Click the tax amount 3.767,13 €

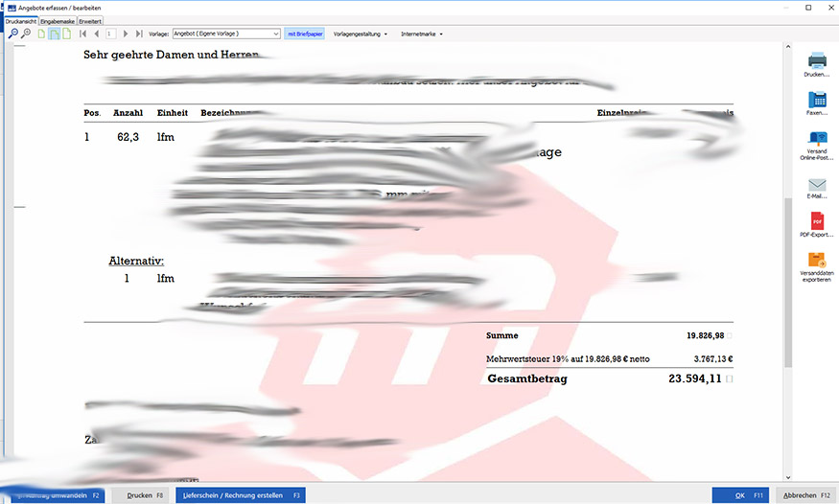tap(713, 359)
